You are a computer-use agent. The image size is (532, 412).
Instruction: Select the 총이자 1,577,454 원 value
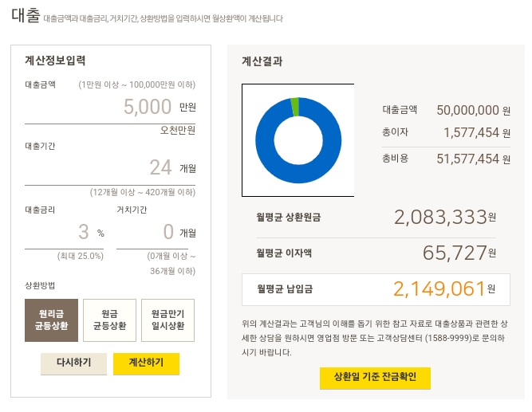pyautogui.click(x=477, y=132)
